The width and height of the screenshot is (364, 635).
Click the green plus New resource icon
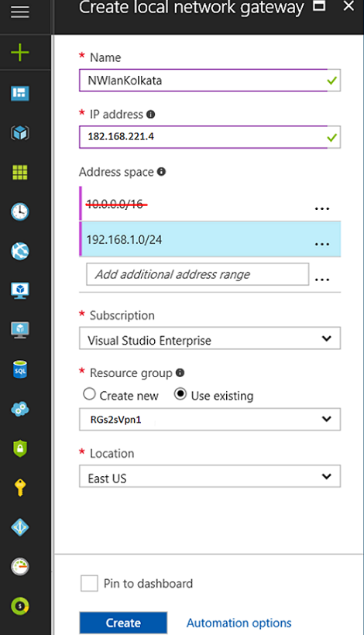[x=20, y=53]
